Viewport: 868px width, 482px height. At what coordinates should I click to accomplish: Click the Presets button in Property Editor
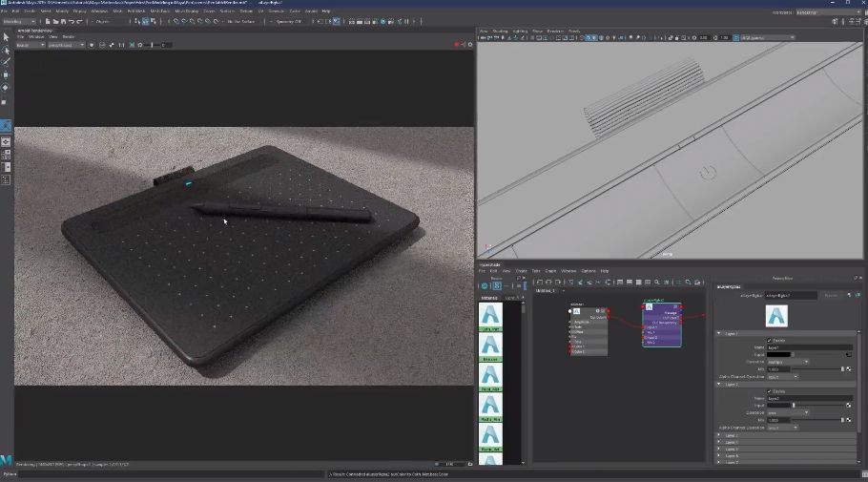[831, 295]
